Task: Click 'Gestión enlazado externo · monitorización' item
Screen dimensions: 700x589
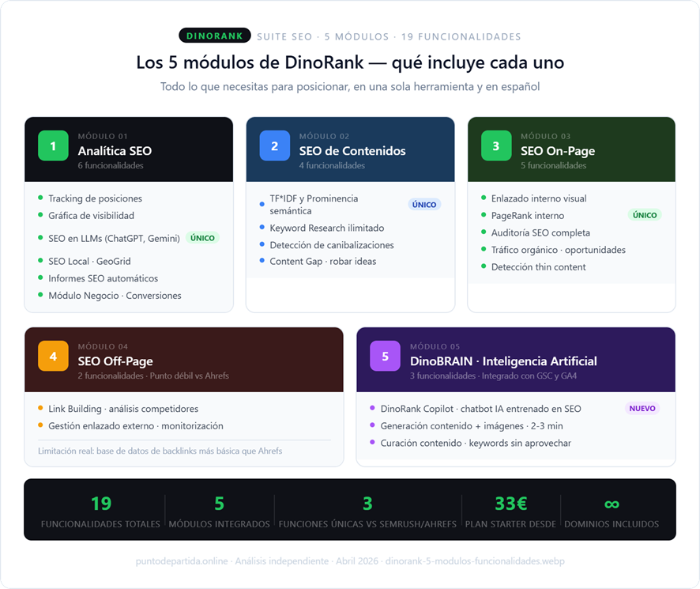Action: pos(136,426)
